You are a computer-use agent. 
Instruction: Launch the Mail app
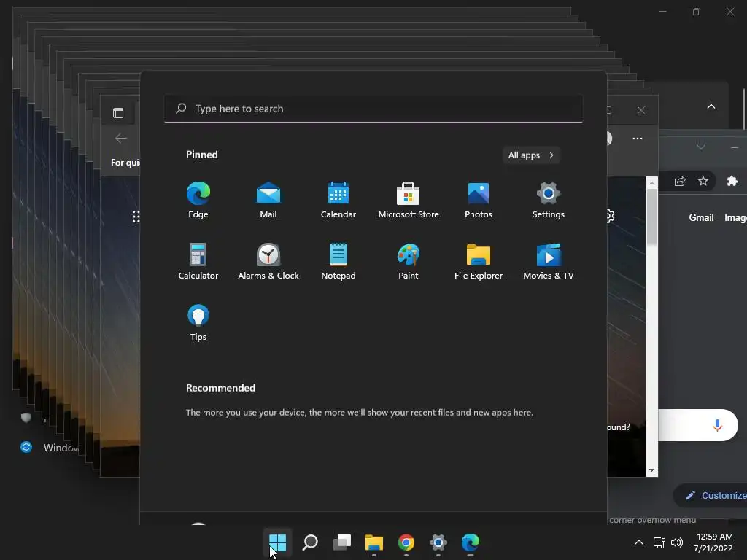click(x=268, y=200)
